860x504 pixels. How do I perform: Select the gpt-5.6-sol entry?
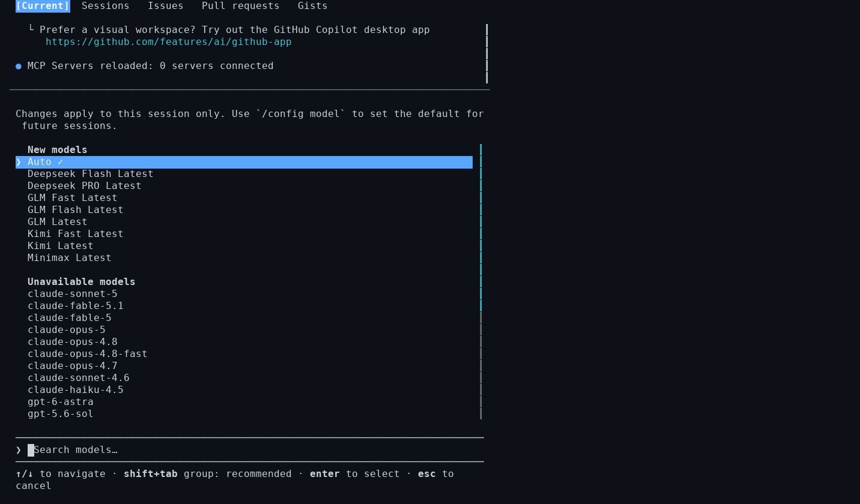coord(61,414)
